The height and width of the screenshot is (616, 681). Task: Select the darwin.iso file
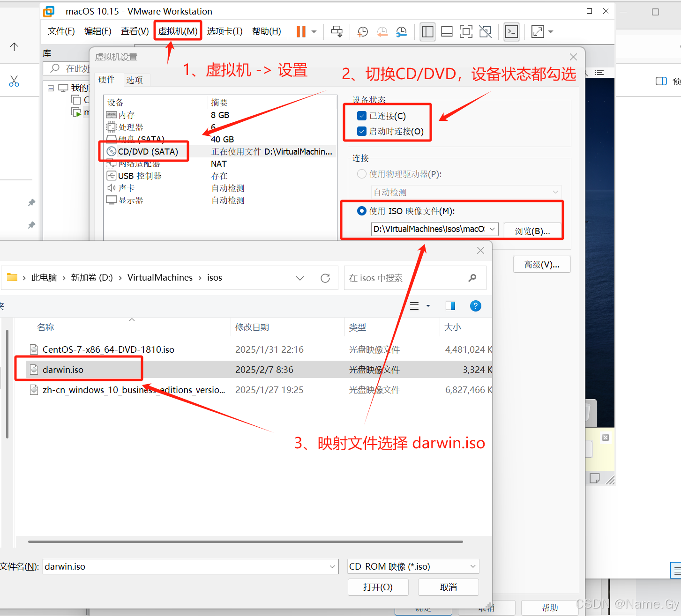pos(63,370)
